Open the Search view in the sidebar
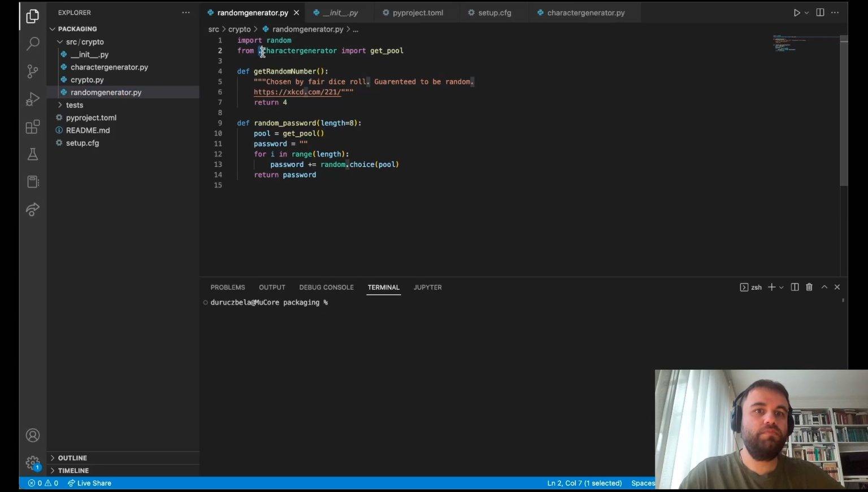The height and width of the screenshot is (492, 868). click(x=32, y=43)
